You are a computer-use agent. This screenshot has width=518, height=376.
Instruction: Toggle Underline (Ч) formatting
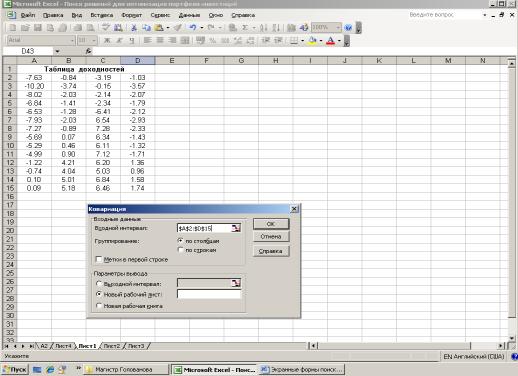pyautogui.click(x=132, y=40)
